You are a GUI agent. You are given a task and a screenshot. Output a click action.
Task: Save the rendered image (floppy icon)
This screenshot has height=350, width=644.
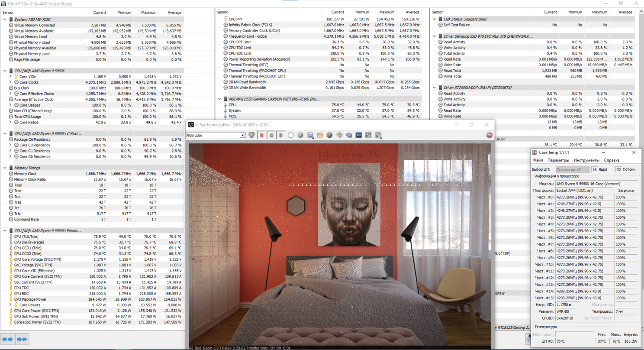coord(310,135)
